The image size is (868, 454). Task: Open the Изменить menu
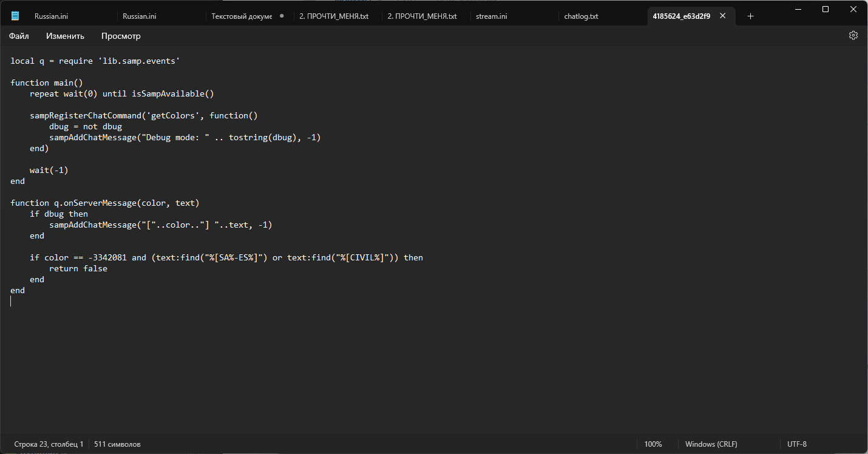click(x=65, y=36)
